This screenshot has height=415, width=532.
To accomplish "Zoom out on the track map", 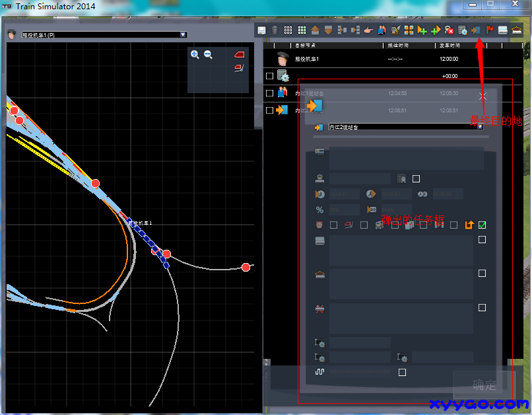I will coord(208,55).
